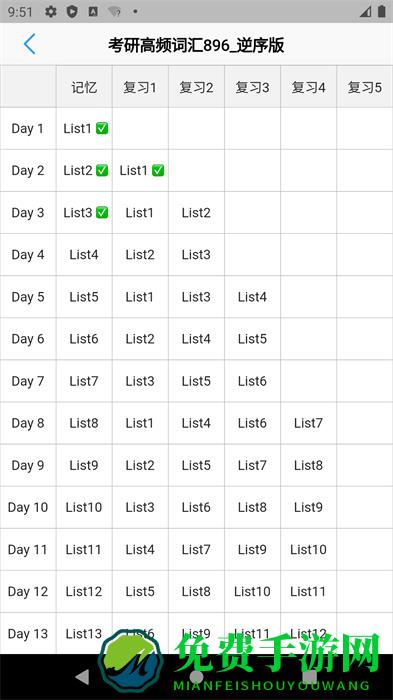
Task: Toggle the check on Day 2 List1 review
Action: point(158,171)
